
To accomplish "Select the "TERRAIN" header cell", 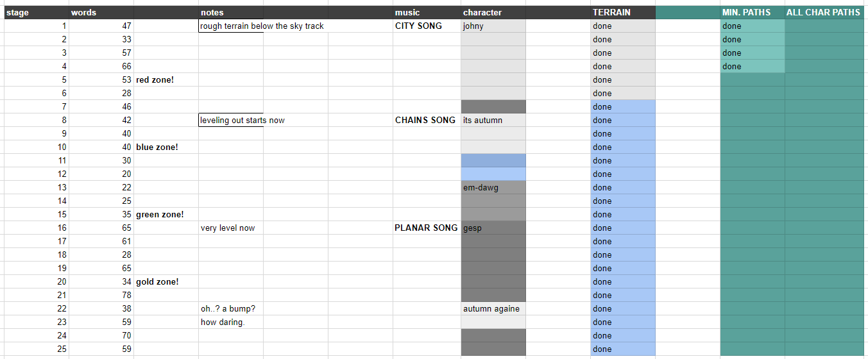I will pos(623,13).
